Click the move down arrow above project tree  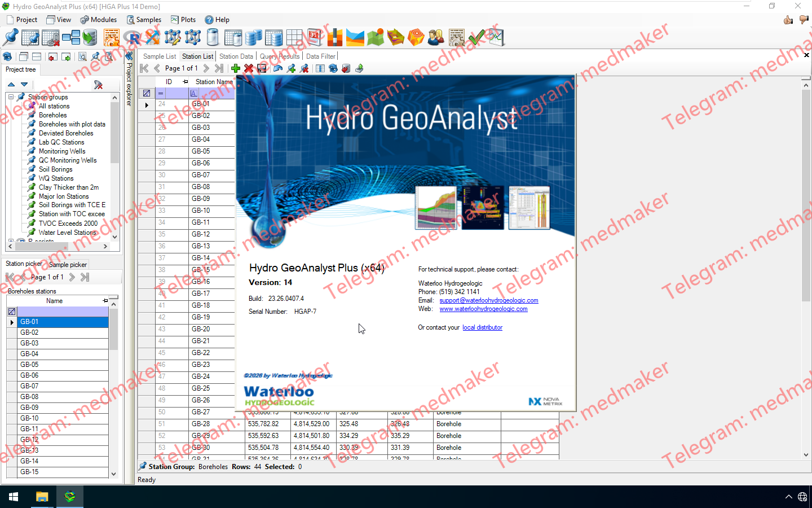24,84
